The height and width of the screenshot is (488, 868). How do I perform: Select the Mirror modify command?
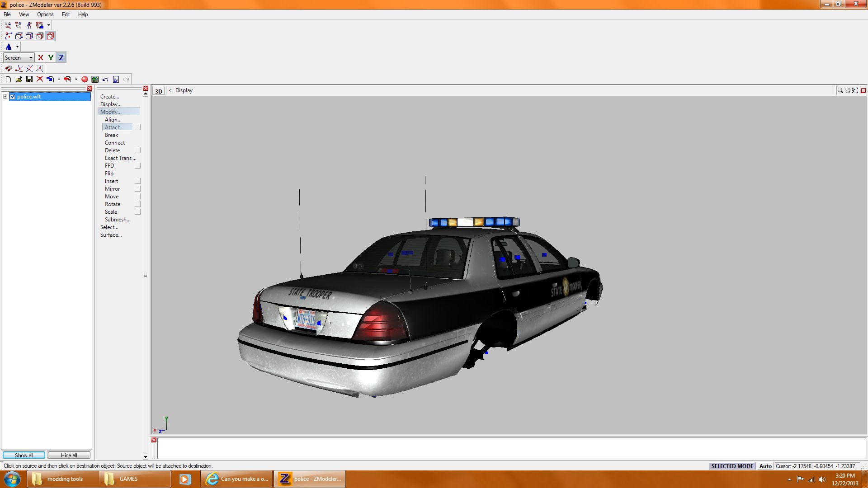pyautogui.click(x=112, y=189)
